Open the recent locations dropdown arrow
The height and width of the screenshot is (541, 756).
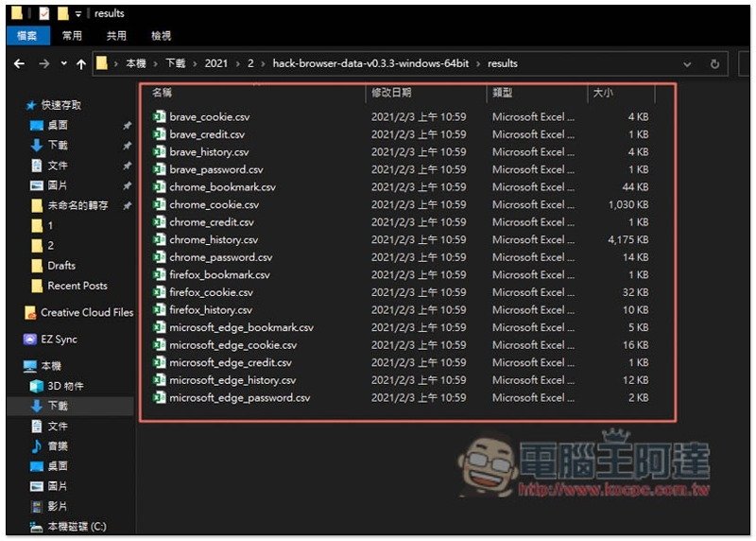(x=63, y=63)
